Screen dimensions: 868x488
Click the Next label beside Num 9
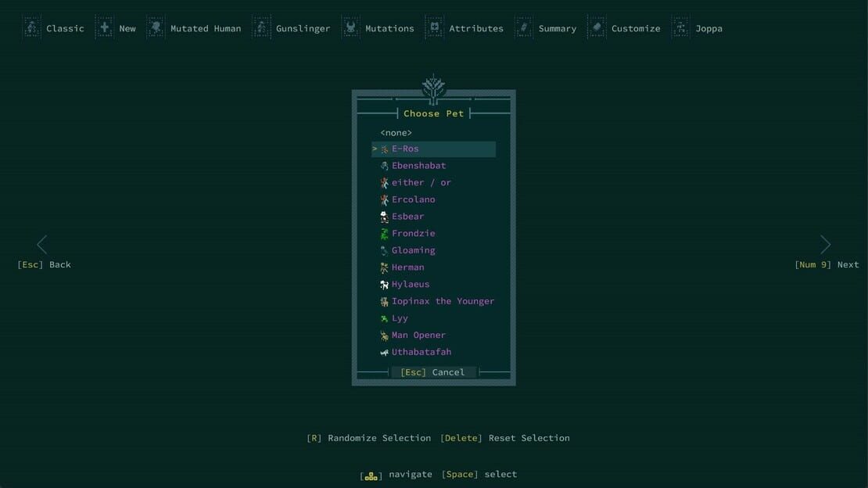click(x=848, y=265)
